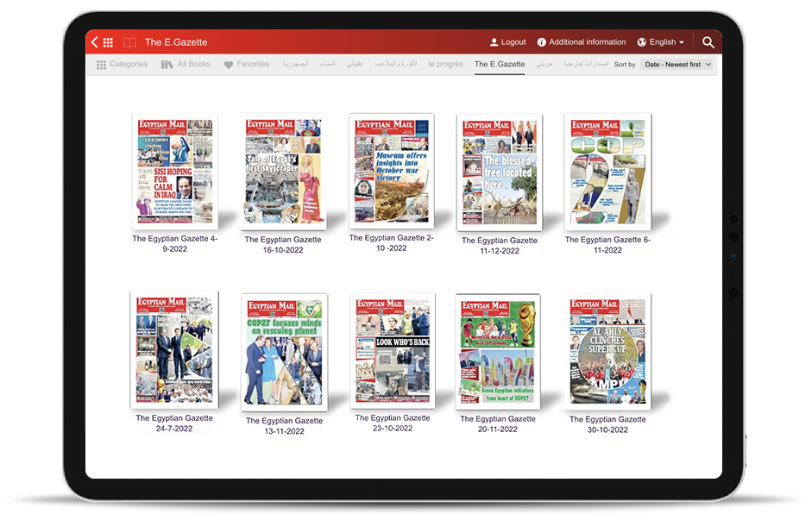Viewport: 812px width, 514px height.
Task: Click the title The Egyptian Gazette 6-11-2022
Action: point(608,245)
